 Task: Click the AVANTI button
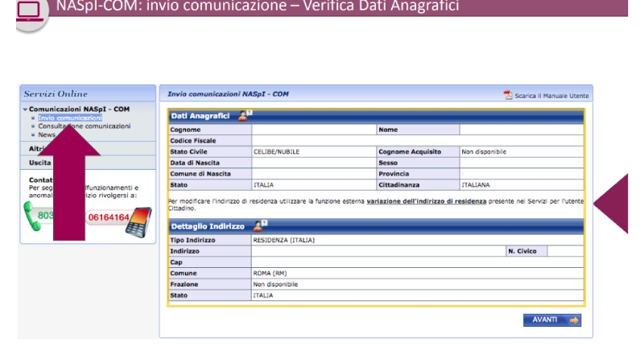(552, 320)
